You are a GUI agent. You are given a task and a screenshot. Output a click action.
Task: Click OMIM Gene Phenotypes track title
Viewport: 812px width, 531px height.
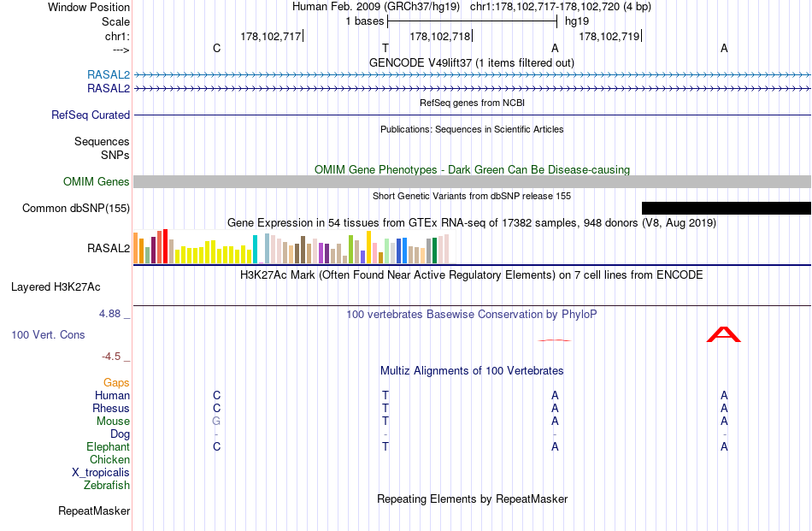472,169
